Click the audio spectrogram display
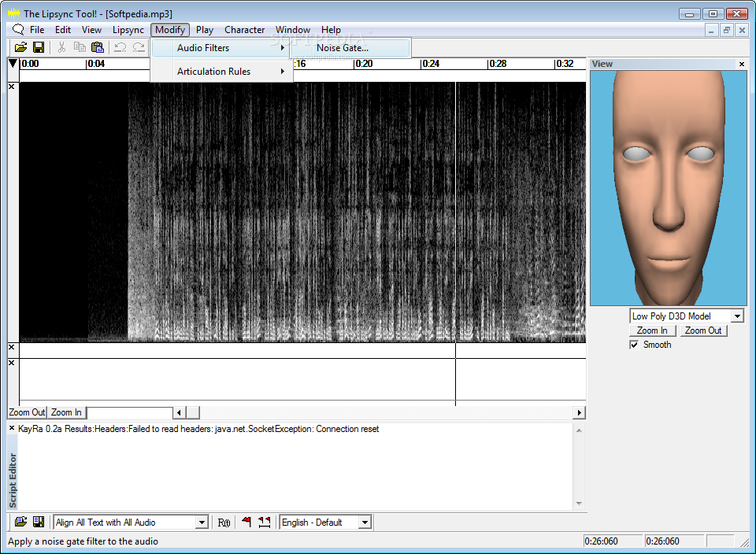756x554 pixels. 302,212
